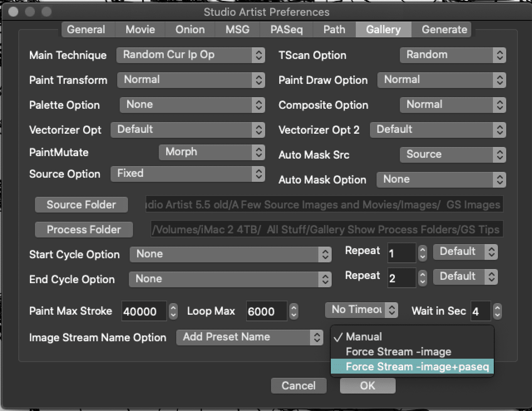This screenshot has width=532, height=411.
Task: Click the process folder path field
Action: pos(327,229)
